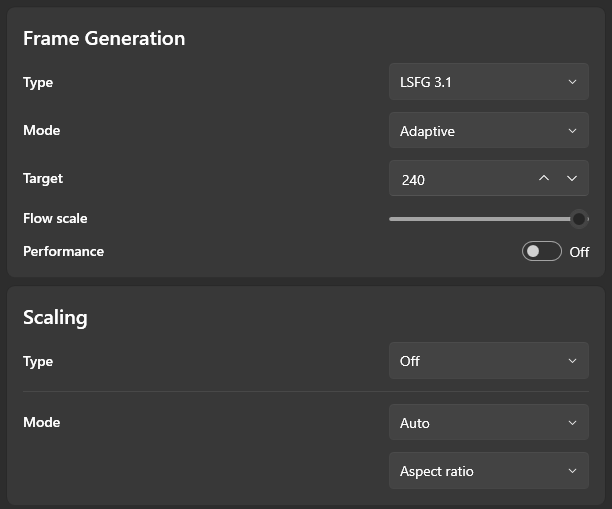Viewport: 612px width, 509px height.
Task: Increase Target value with up arrow
Action: (x=544, y=178)
